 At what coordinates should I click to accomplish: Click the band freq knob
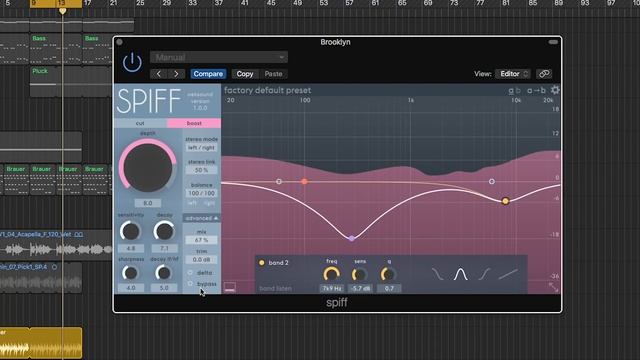click(x=331, y=274)
